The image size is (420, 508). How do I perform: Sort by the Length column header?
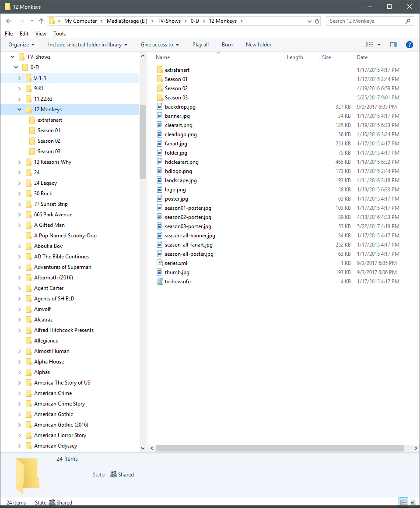click(x=301, y=57)
